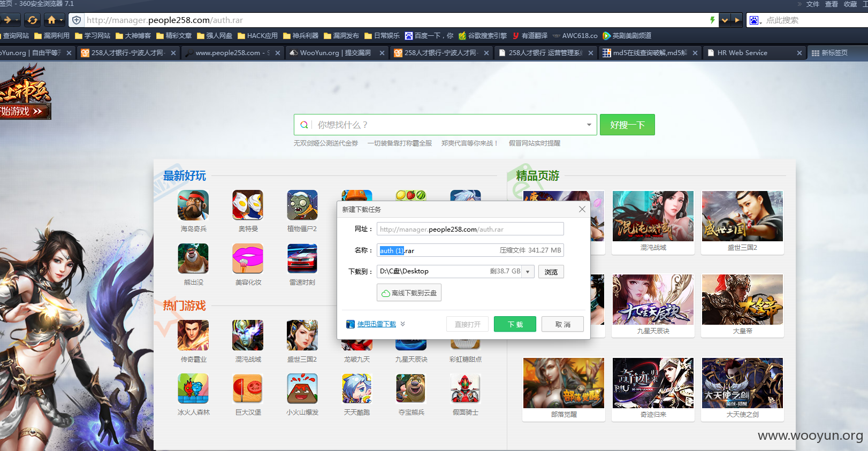868x451 pixels.
Task: Open the home page icon
Action: [51, 20]
